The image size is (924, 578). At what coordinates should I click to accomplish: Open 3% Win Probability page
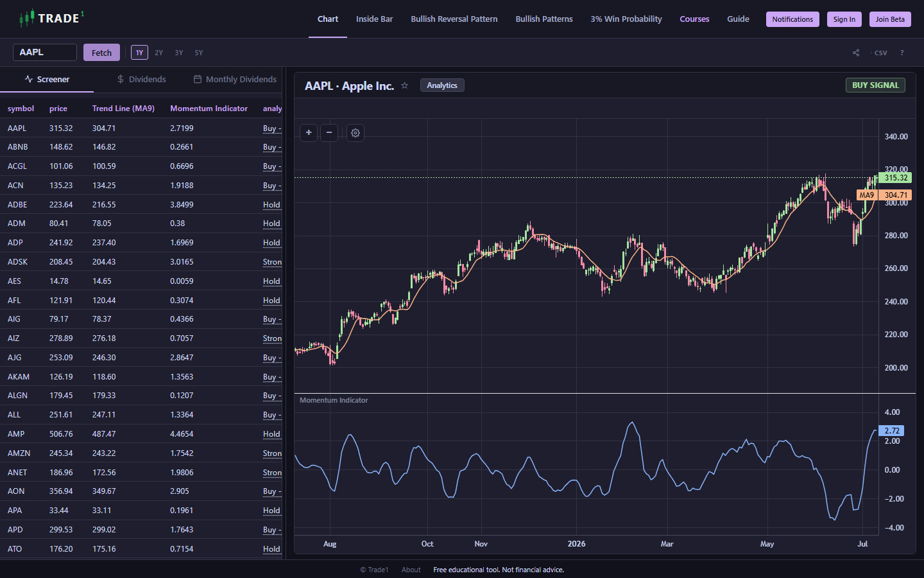coord(626,19)
